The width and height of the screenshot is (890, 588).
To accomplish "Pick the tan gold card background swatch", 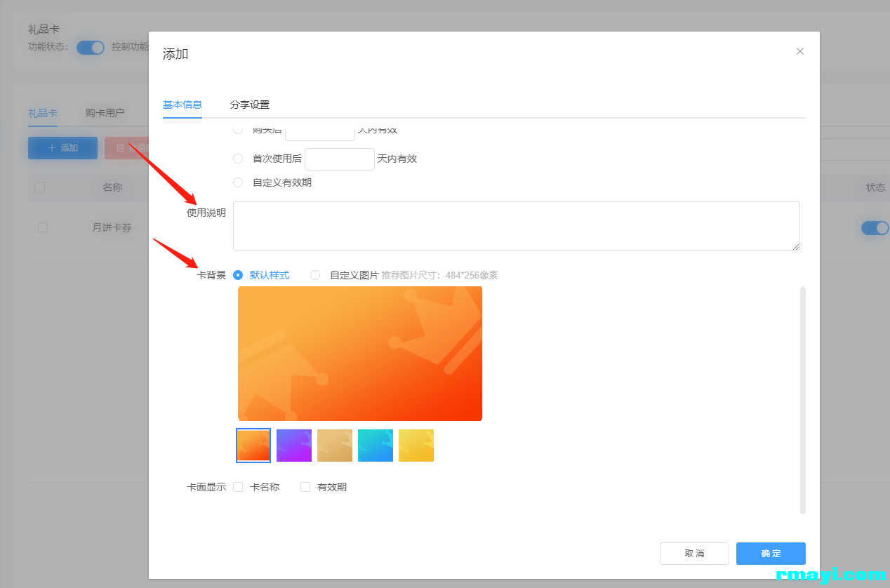I will 335,446.
